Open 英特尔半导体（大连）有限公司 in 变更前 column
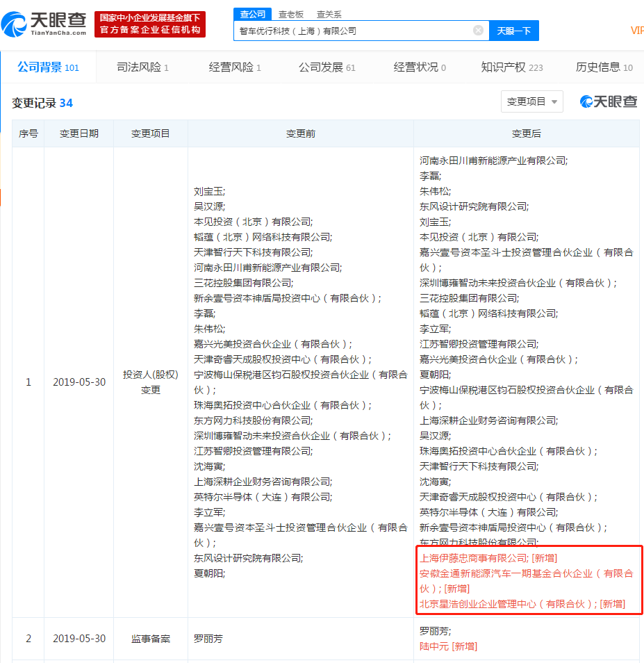 click(263, 498)
